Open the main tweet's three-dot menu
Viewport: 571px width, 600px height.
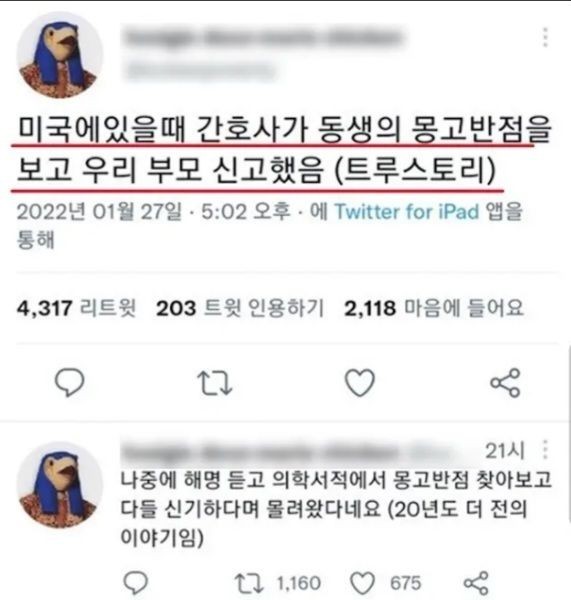click(x=545, y=37)
